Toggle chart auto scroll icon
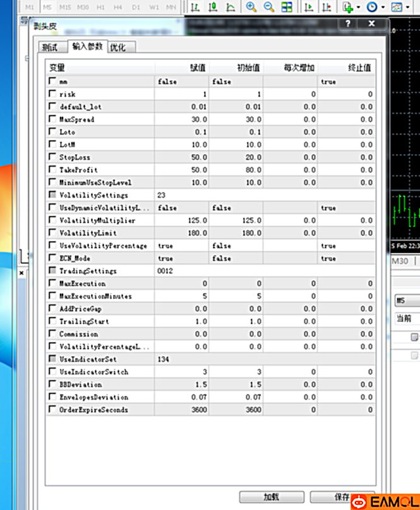The height and width of the screenshot is (510, 420). point(309,7)
